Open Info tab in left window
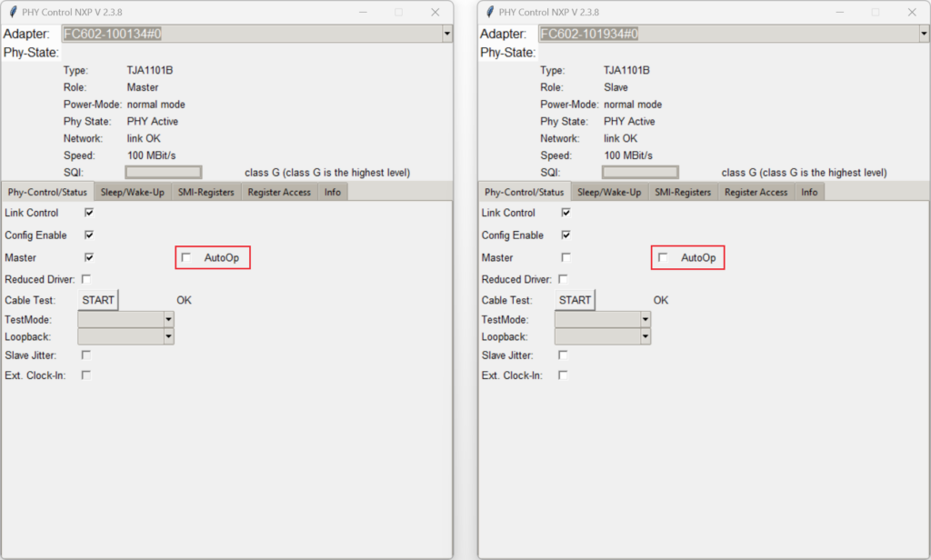Screen dimensions: 931x560 (333, 192)
